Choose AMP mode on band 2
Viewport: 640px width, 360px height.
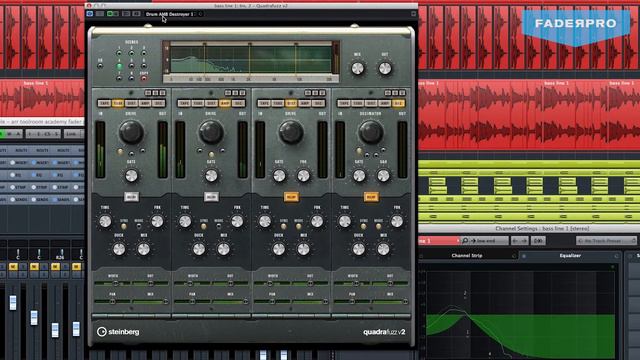[x=225, y=103]
